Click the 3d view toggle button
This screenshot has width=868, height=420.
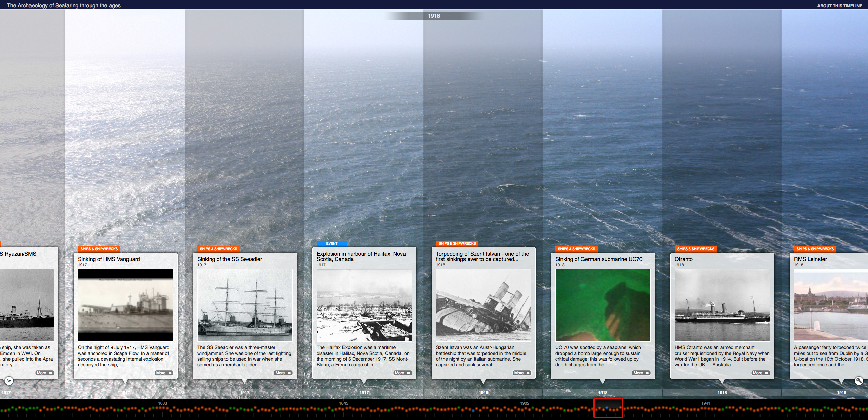point(9,381)
